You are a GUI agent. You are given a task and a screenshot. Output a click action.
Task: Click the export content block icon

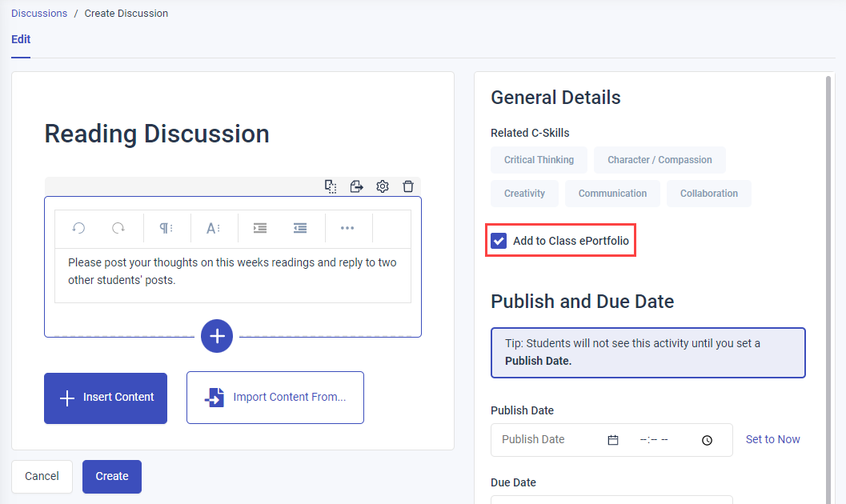(357, 186)
